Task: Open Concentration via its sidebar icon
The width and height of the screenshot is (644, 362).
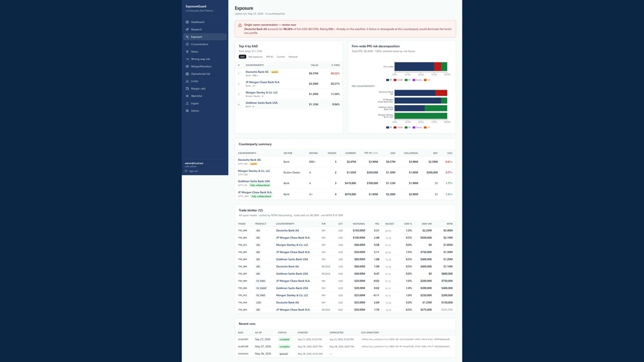Action: 187,44
